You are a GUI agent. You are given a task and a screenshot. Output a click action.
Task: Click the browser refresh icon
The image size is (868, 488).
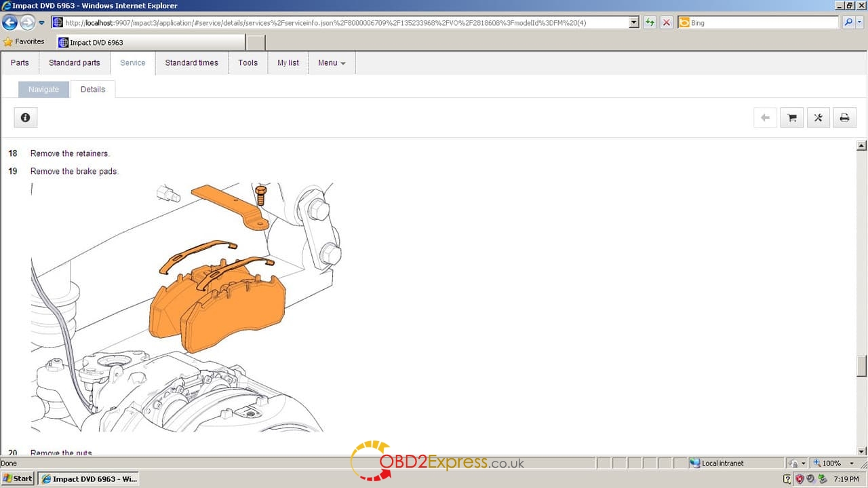click(650, 22)
